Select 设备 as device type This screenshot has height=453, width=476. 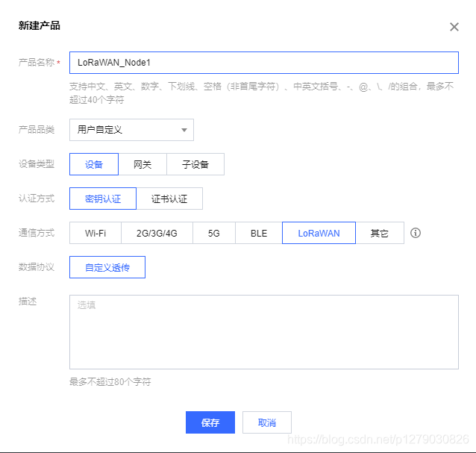pos(94,164)
